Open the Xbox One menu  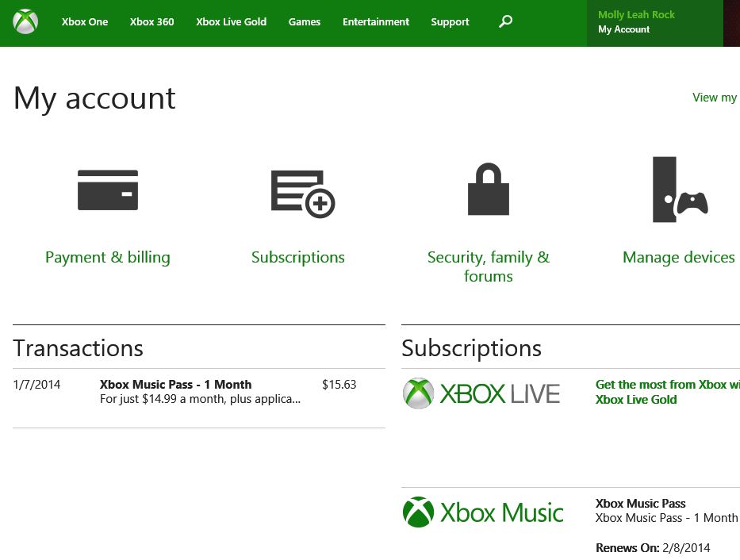[85, 21]
